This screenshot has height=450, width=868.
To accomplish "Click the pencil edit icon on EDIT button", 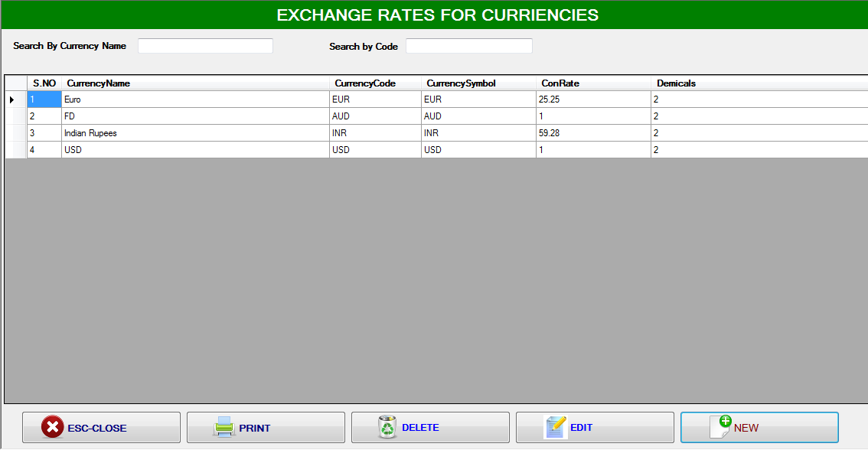I will 556,426.
